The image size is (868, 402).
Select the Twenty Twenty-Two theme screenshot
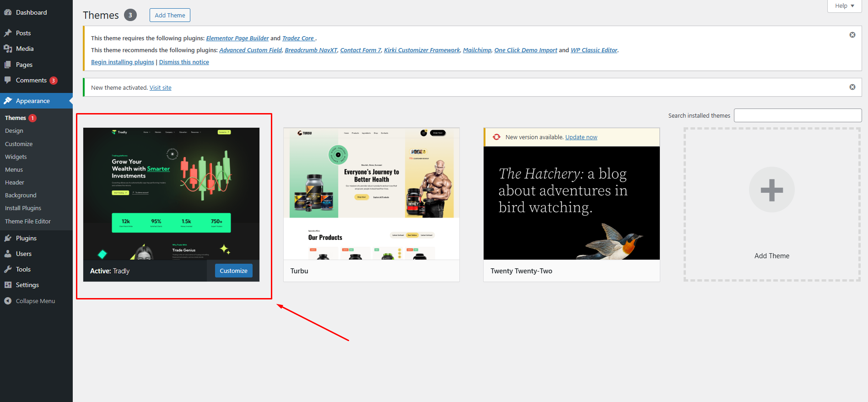pyautogui.click(x=571, y=203)
